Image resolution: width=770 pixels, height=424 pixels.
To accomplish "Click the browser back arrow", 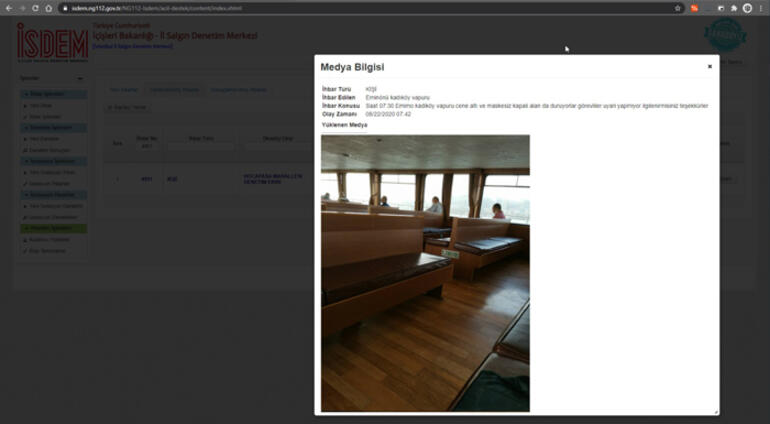I will [x=8, y=8].
